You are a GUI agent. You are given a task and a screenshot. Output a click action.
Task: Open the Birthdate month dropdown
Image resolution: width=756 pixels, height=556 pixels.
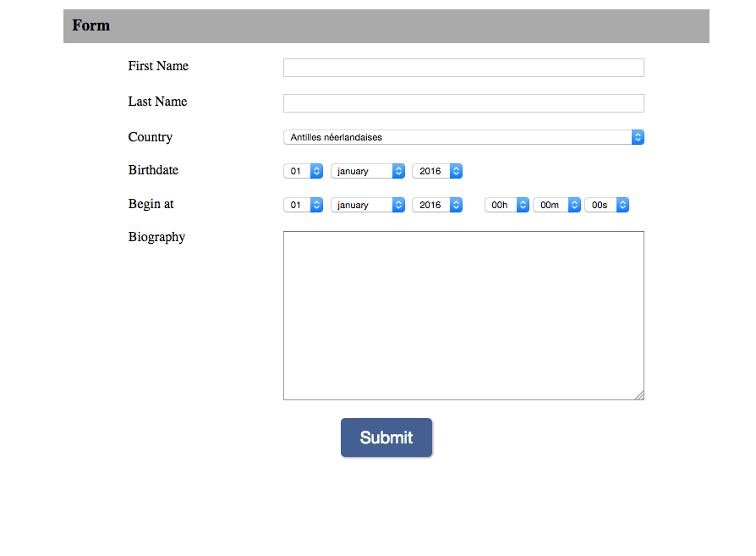[x=368, y=171]
